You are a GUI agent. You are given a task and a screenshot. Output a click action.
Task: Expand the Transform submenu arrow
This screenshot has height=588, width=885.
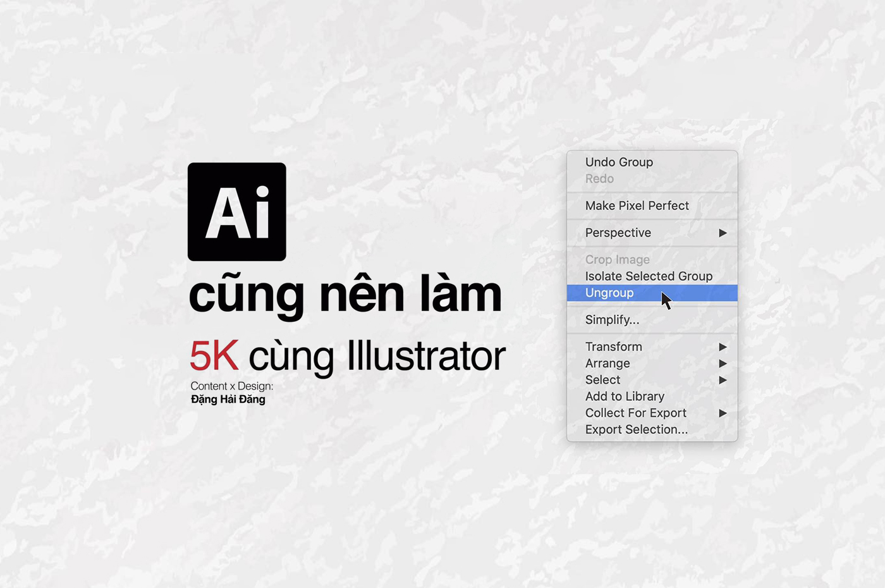[x=723, y=346]
